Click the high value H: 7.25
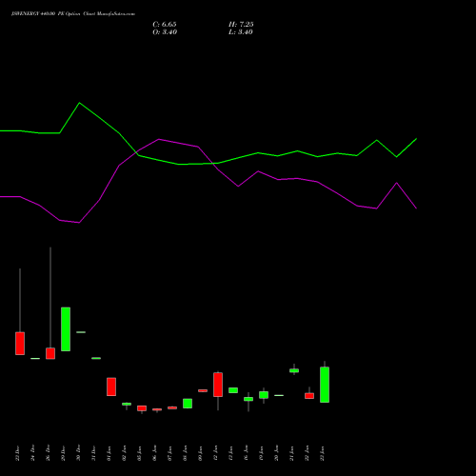 pos(241,25)
